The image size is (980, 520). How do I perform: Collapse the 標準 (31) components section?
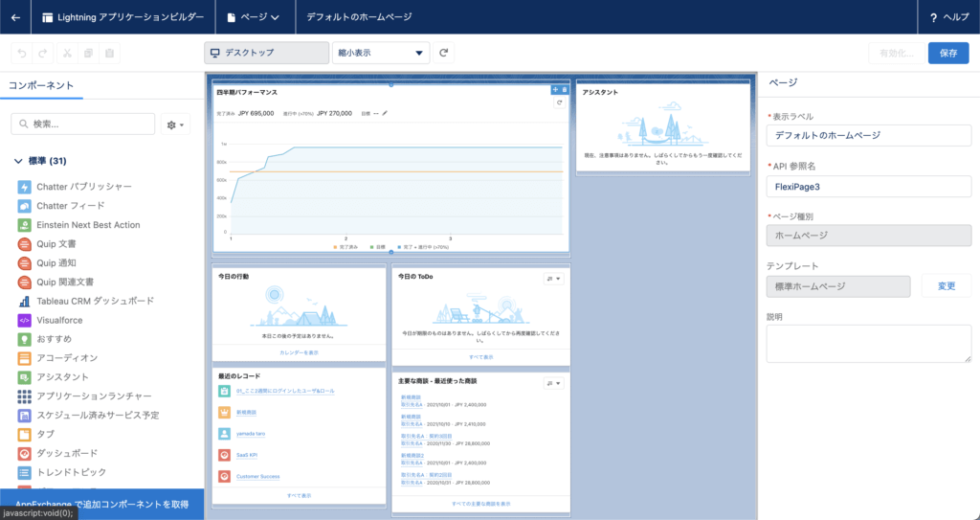click(19, 161)
